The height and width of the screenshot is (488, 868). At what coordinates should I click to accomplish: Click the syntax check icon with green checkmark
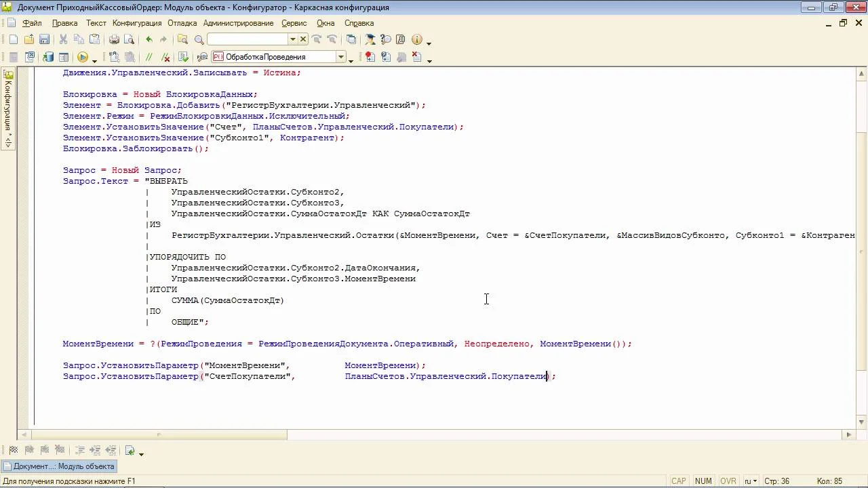pos(184,58)
